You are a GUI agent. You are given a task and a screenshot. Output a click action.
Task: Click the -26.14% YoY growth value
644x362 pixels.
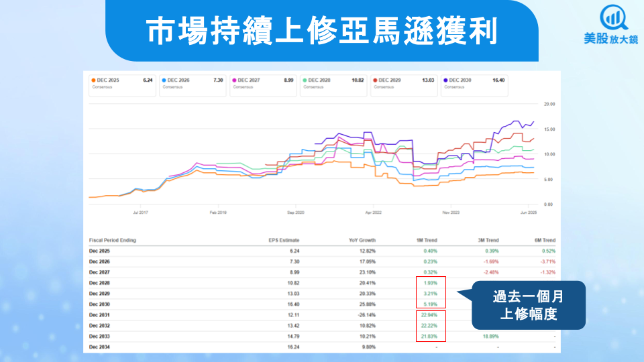point(367,315)
